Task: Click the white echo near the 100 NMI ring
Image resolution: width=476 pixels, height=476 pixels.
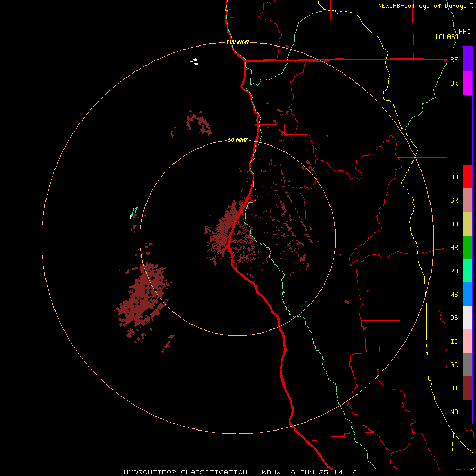Action: tap(194, 62)
